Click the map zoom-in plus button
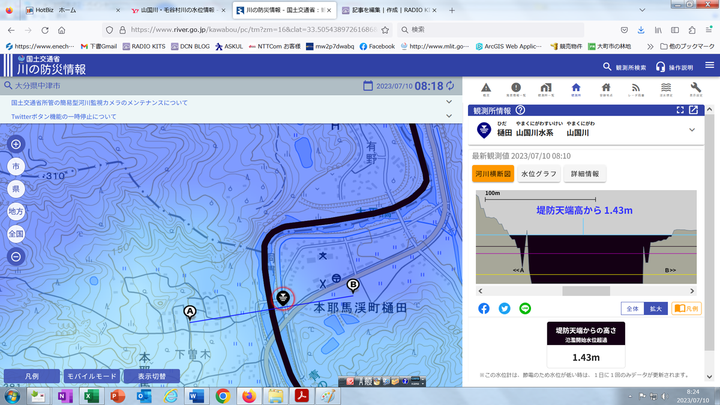720x405 pixels. point(16,145)
